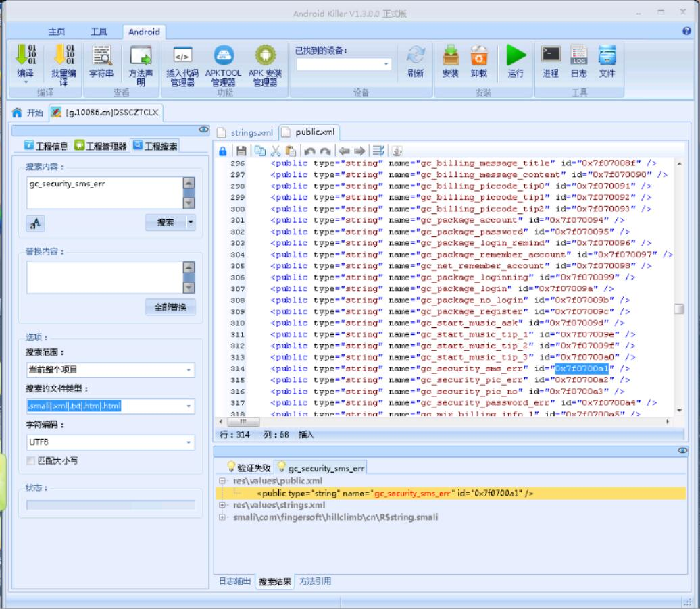Enable the 匹配大小写 checkbox
700x609 pixels.
(31, 461)
